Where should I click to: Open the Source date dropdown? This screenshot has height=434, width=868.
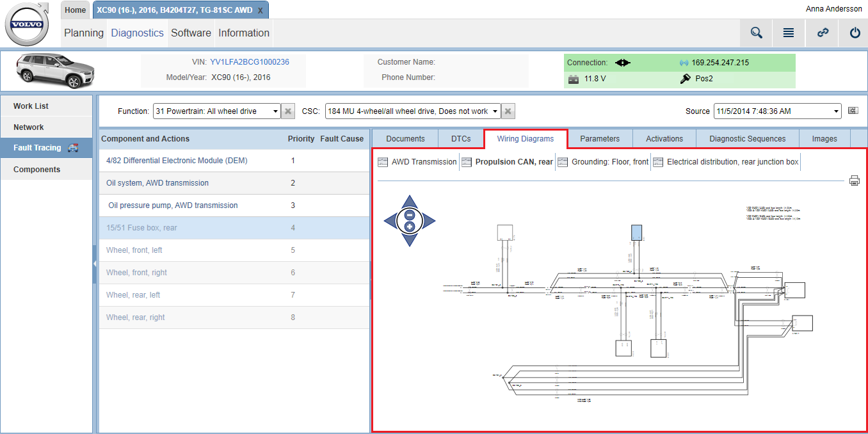[x=778, y=111]
